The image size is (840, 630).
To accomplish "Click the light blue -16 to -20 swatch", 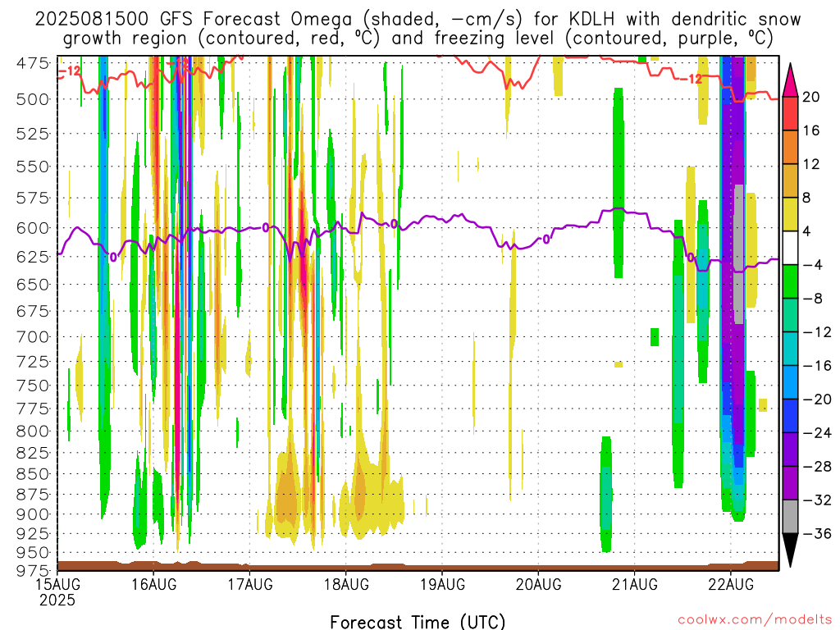I will (790, 382).
